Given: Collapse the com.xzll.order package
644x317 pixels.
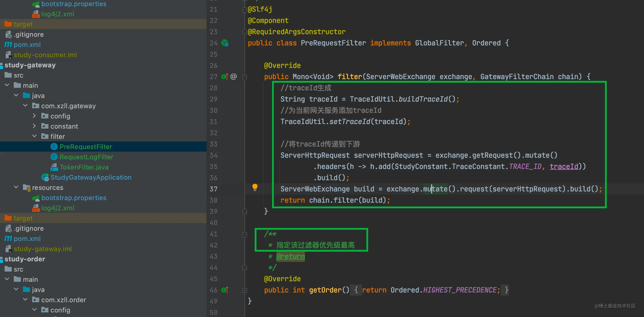Looking at the screenshot, I should tap(25, 299).
